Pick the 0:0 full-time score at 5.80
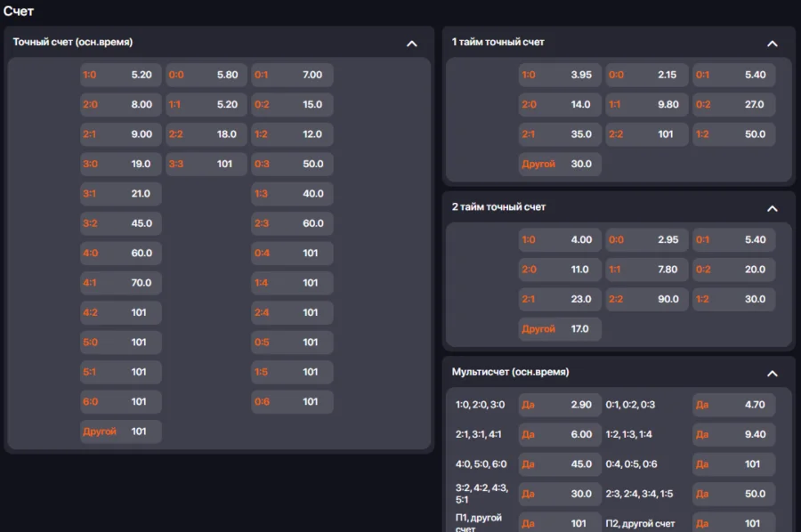The width and height of the screenshot is (801, 532). tap(206, 75)
